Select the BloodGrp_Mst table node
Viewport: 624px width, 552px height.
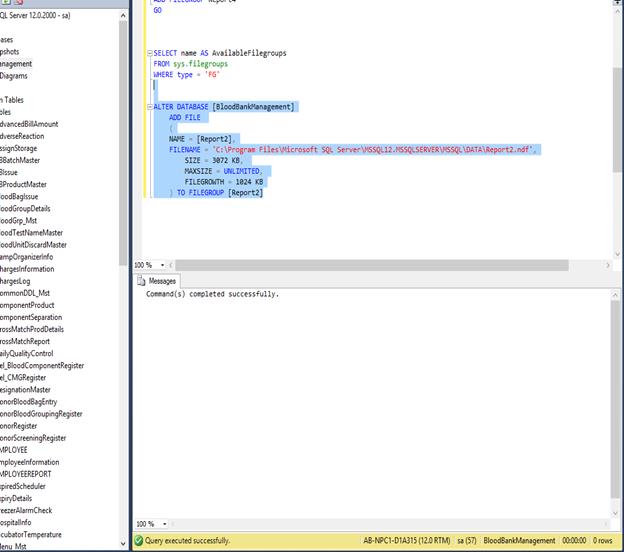click(x=18, y=220)
